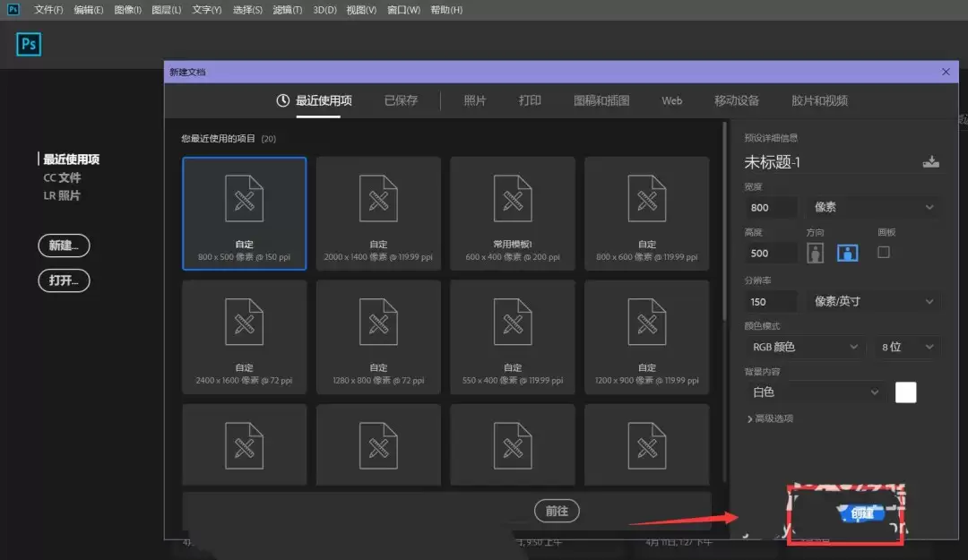Screen dimensions: 968x560
Task: Select landscape orientation icon
Action: [x=847, y=253]
